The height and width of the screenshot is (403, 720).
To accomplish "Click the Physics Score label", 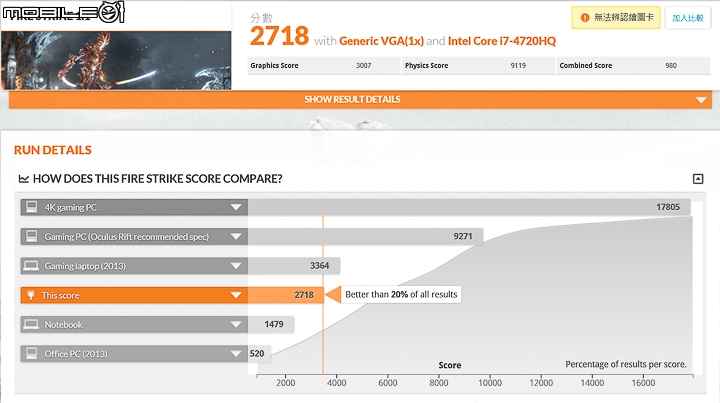I will [426, 66].
